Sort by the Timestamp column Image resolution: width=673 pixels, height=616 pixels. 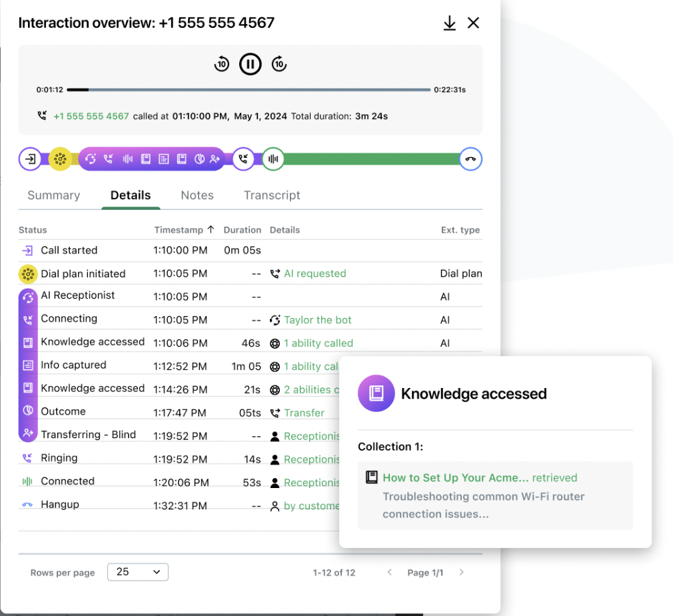tap(184, 230)
